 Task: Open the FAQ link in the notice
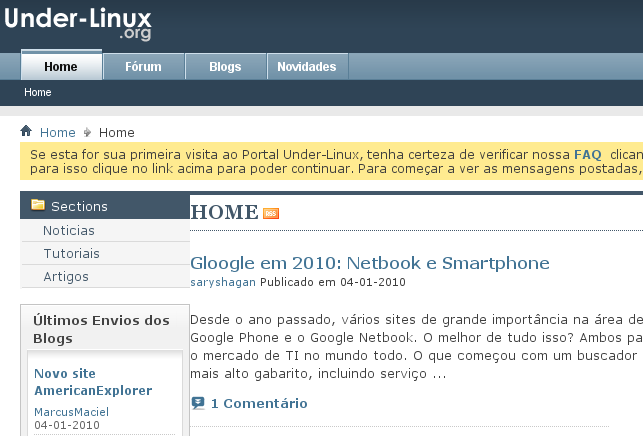click(x=588, y=155)
